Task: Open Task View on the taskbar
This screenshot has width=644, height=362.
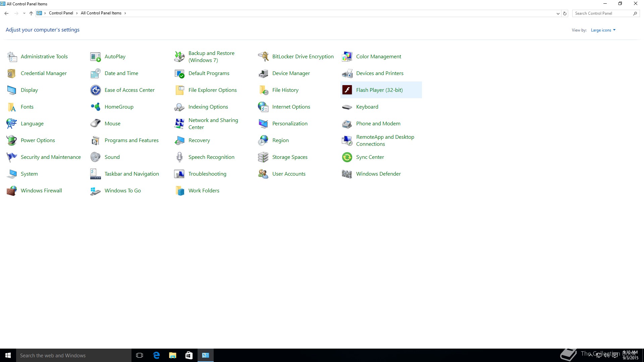Action: (140, 355)
